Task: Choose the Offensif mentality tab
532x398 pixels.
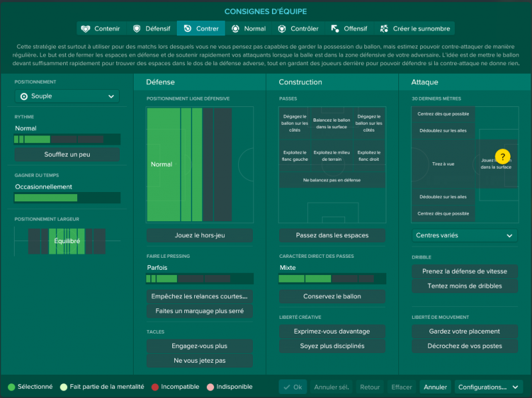Action: click(x=350, y=29)
